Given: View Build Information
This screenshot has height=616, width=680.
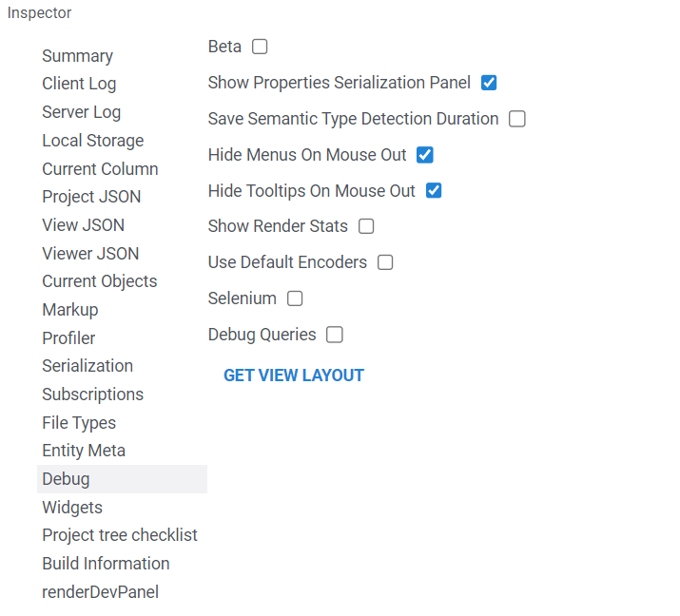Looking at the screenshot, I should point(106,564).
